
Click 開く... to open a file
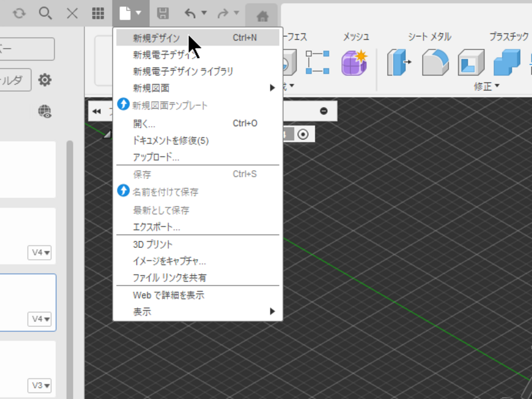pos(144,124)
